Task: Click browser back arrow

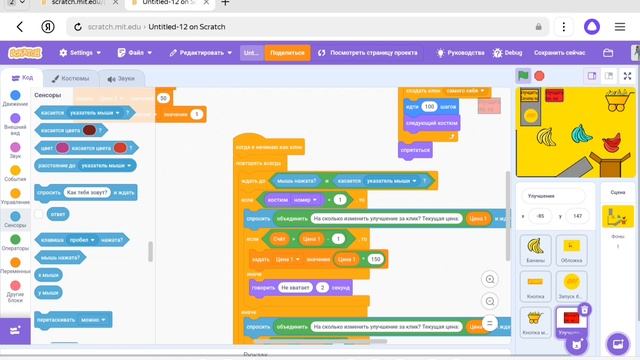Action: tap(20, 27)
